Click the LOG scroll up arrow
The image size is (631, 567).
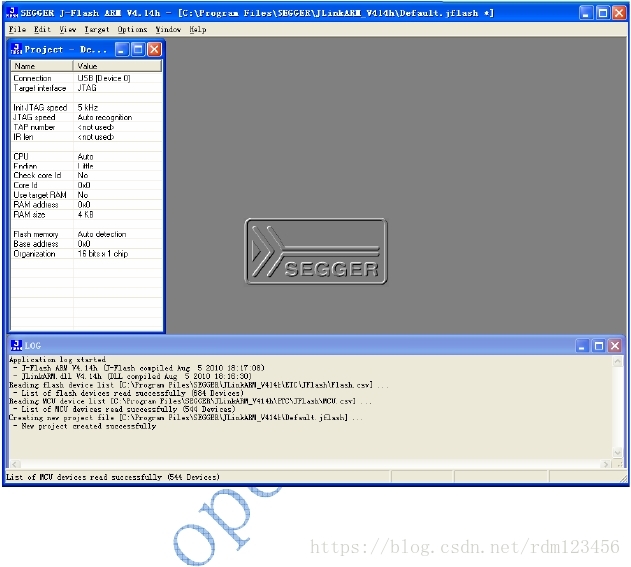[618, 361]
